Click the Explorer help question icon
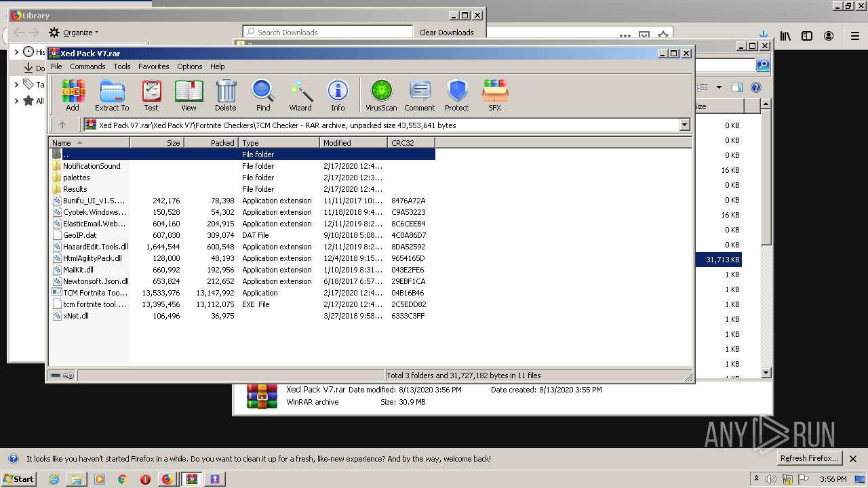Image resolution: width=868 pixels, height=488 pixels. tap(756, 87)
